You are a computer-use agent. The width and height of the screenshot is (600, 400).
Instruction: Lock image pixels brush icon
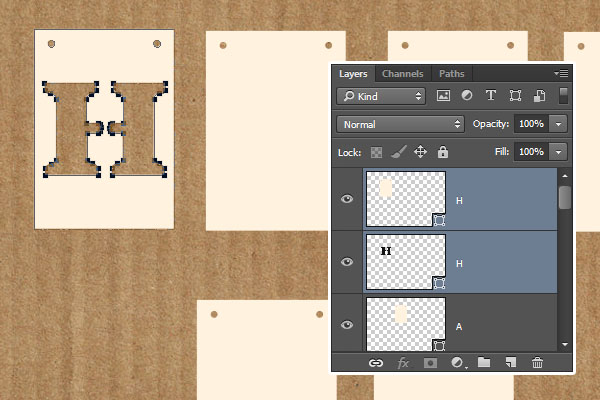398,152
